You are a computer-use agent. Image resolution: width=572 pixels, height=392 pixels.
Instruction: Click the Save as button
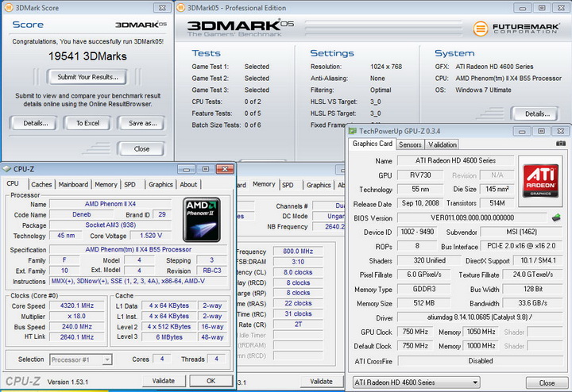141,123
